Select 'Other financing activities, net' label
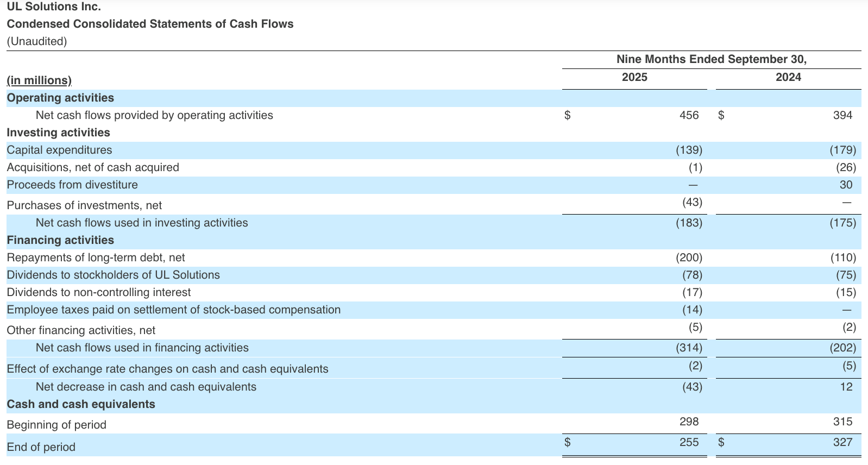The image size is (868, 465). 81,330
